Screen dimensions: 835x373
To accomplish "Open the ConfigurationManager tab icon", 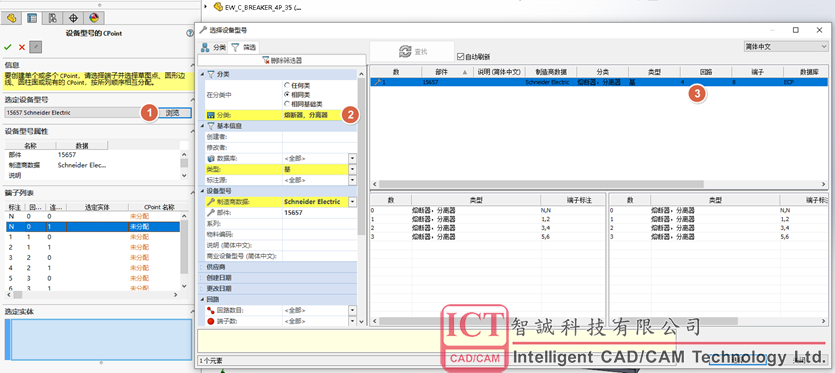I will (53, 18).
